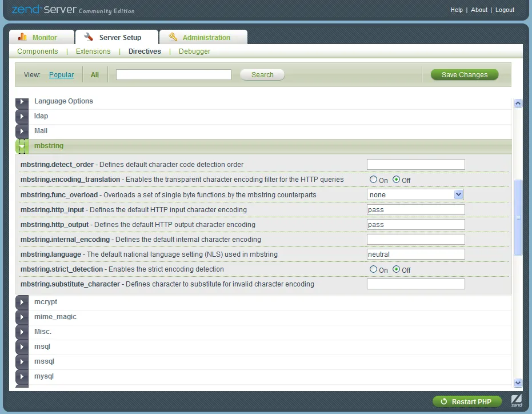Image resolution: width=532 pixels, height=414 pixels.
Task: Click the mbstring.http_input field
Action: (415, 209)
